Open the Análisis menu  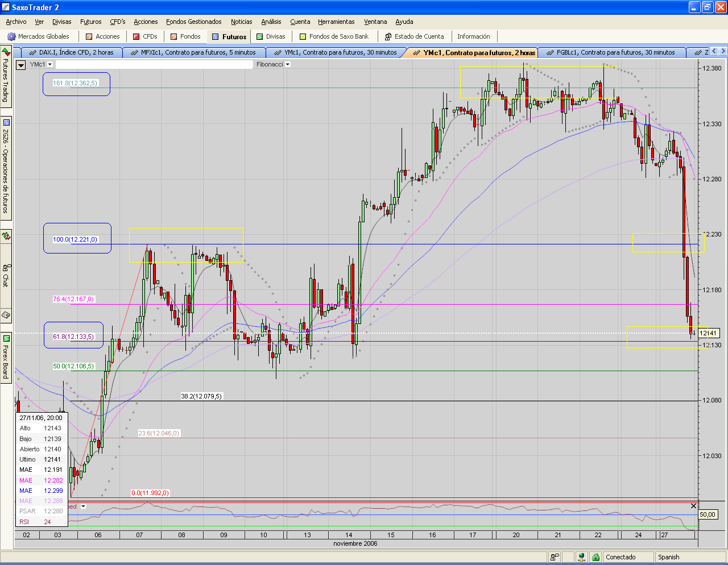point(271,22)
